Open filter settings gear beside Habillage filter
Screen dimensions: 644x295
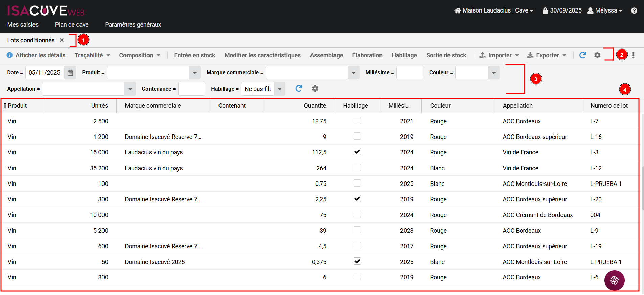click(315, 89)
